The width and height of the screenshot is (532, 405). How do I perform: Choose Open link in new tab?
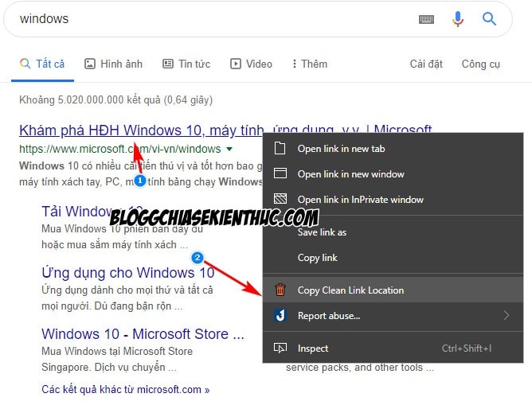pyautogui.click(x=393, y=149)
